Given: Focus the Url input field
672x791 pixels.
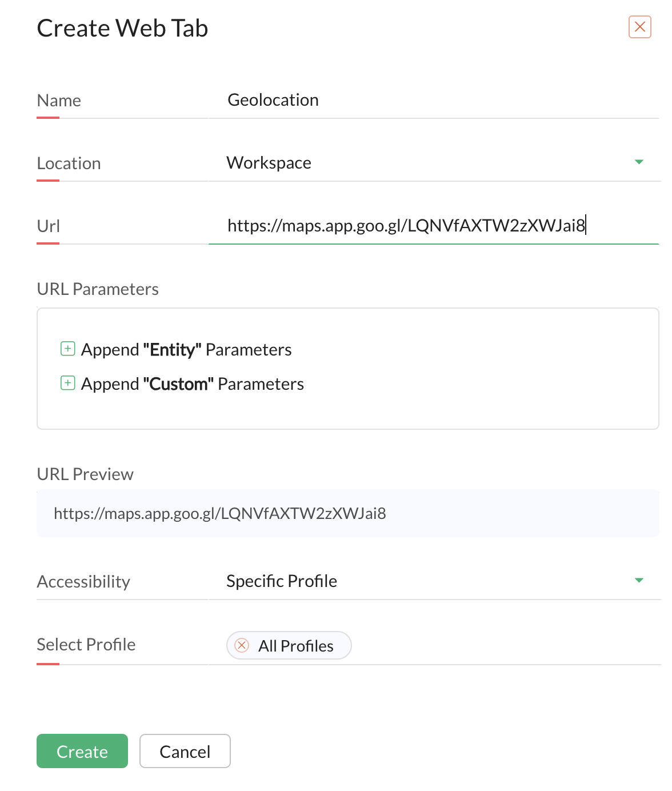Looking at the screenshot, I should 434,226.
